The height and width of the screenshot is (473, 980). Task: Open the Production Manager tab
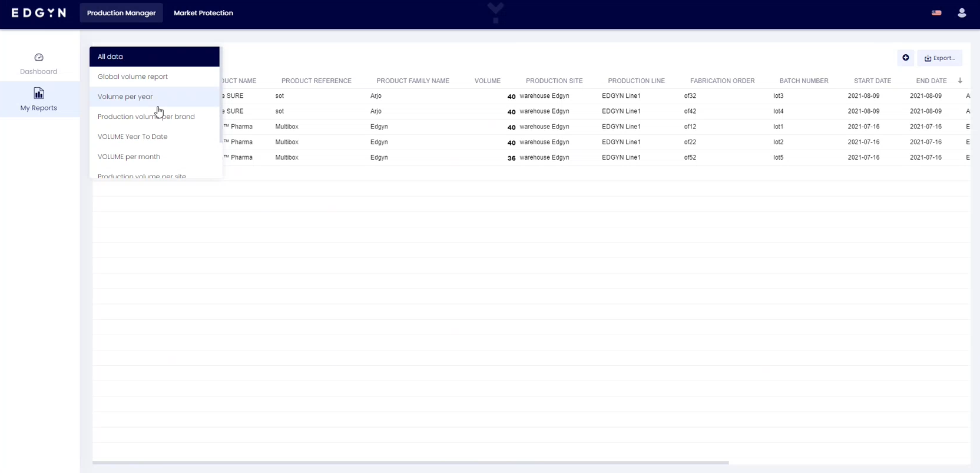(x=121, y=13)
